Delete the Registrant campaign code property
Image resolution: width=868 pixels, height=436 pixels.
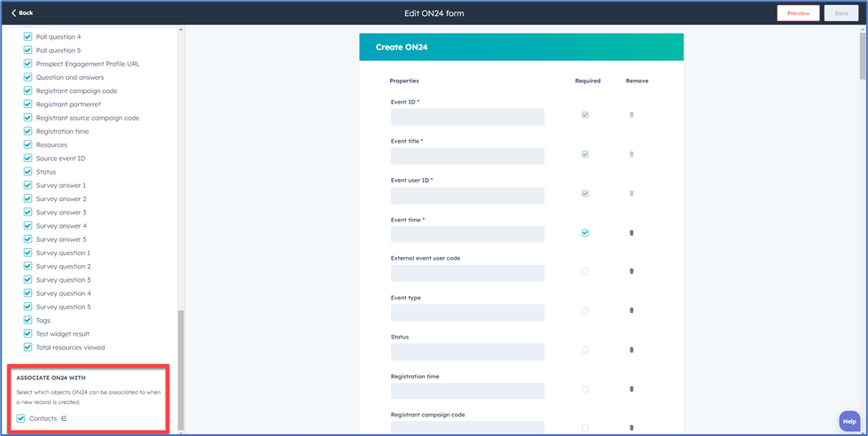point(631,427)
